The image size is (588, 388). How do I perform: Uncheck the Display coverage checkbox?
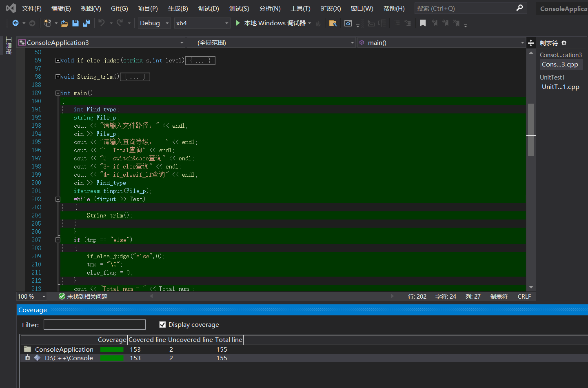(x=162, y=325)
